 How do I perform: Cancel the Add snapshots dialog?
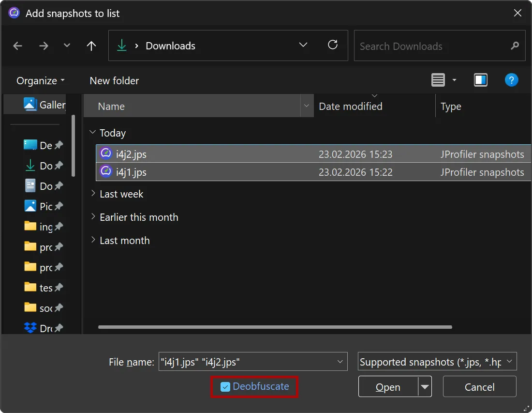pos(479,386)
